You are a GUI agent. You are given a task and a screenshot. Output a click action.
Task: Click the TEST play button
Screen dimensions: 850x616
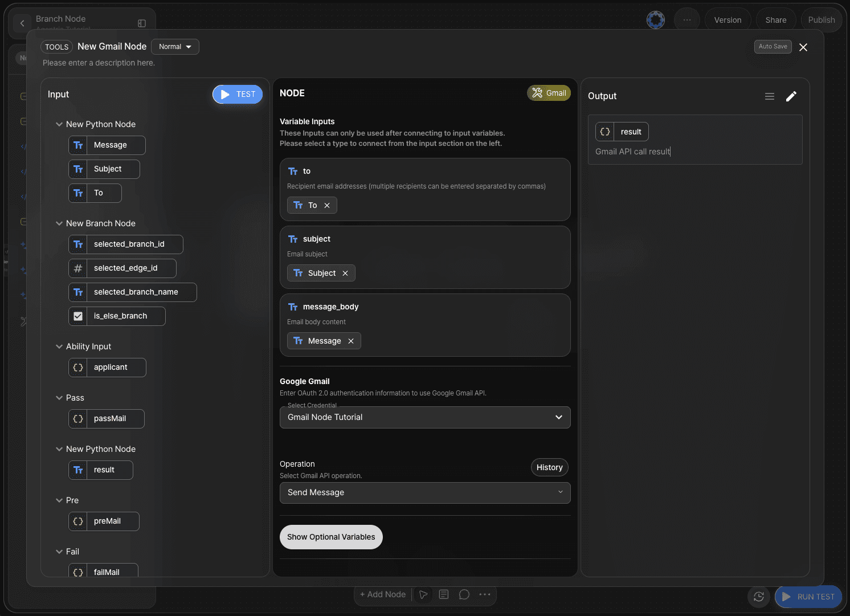click(x=237, y=95)
